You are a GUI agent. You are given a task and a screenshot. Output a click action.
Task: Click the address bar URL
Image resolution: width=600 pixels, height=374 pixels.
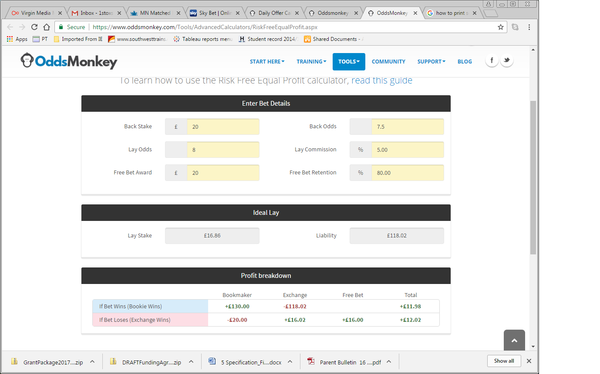pos(205,27)
